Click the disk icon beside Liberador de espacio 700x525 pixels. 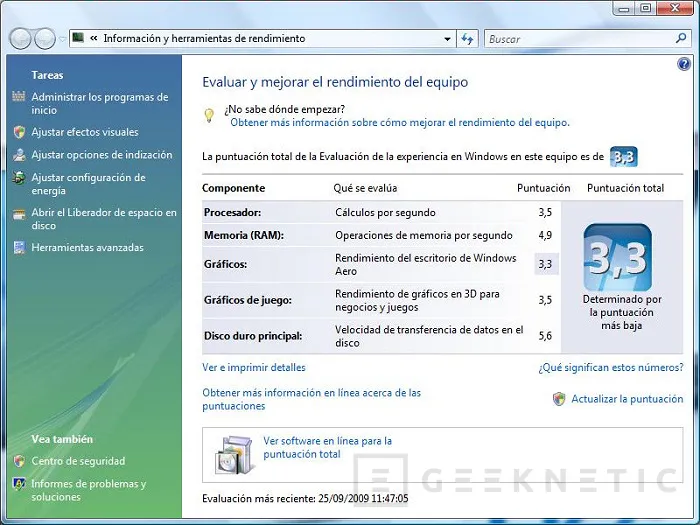19,214
